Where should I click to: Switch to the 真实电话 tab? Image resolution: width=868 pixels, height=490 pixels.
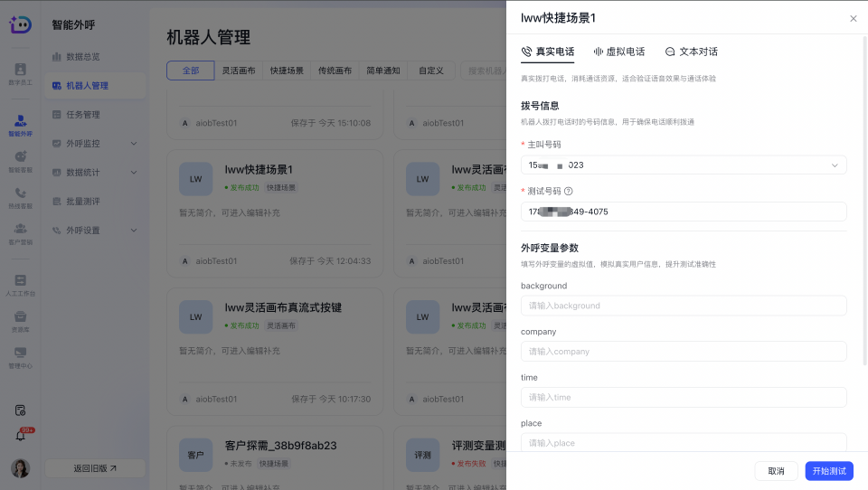tap(548, 52)
